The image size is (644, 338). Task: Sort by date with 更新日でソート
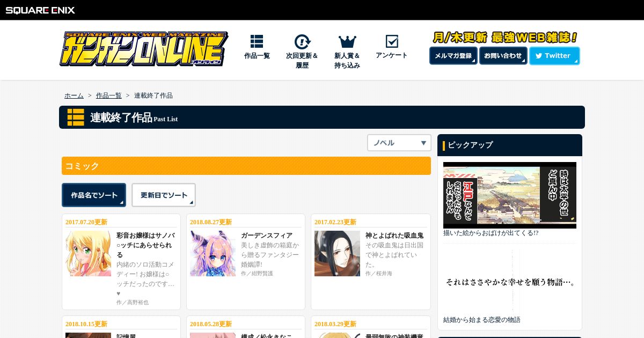click(164, 195)
